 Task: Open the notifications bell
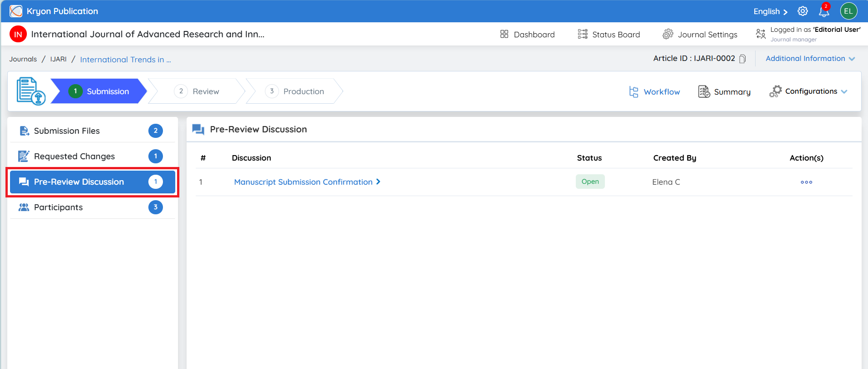coord(824,11)
